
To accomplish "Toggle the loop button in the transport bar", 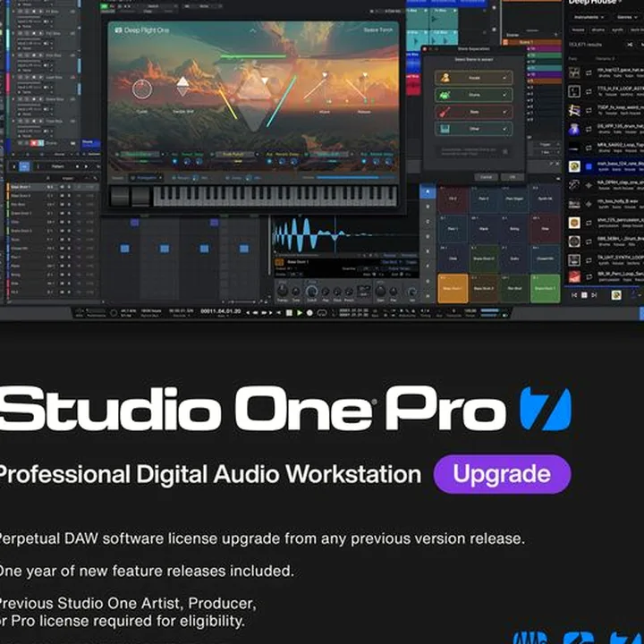I will (x=322, y=313).
